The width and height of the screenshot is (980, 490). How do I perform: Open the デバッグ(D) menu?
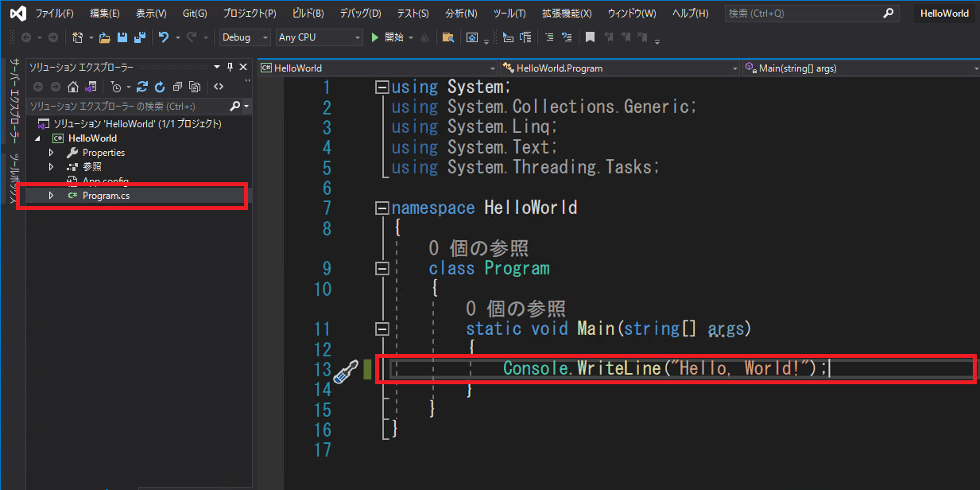(360, 14)
